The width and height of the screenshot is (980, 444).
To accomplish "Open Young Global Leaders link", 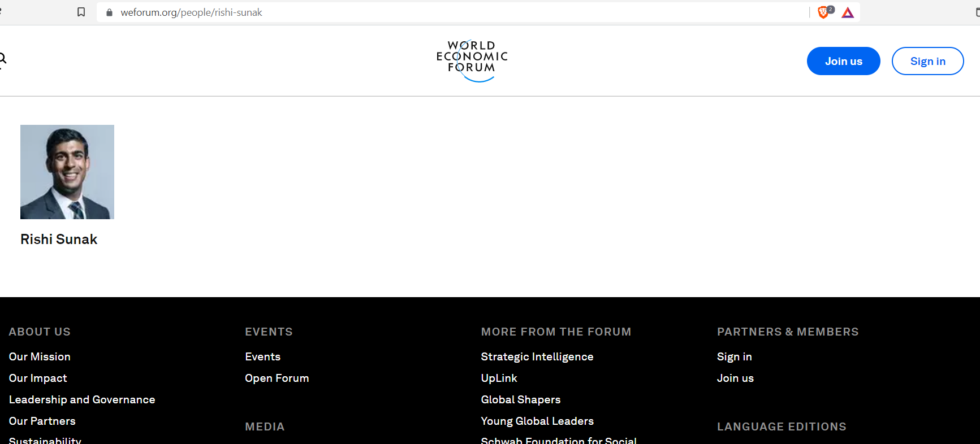I will click(x=537, y=421).
